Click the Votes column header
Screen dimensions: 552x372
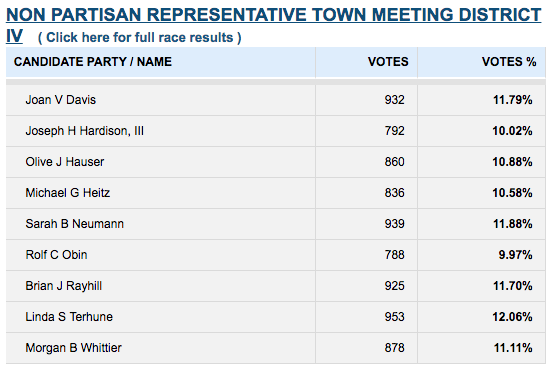click(x=388, y=62)
